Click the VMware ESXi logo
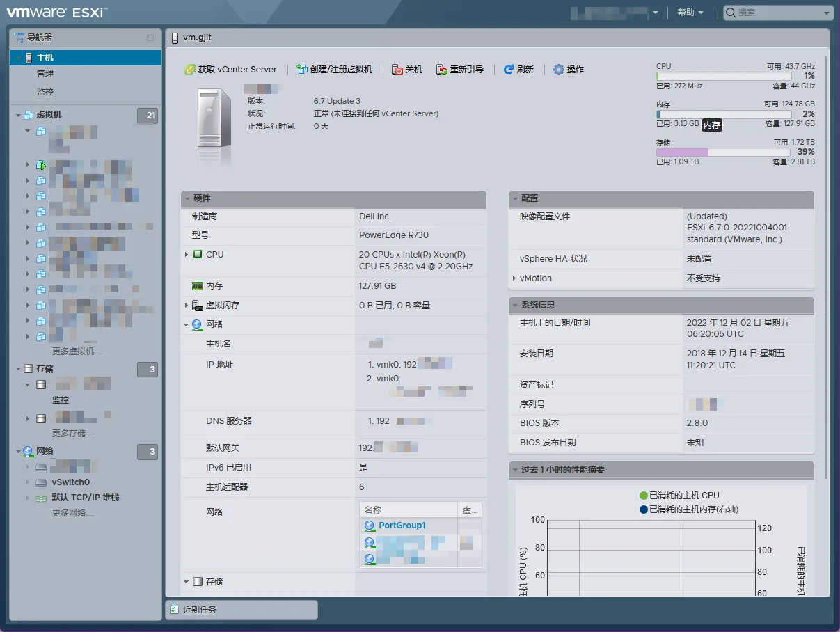Image resolution: width=840 pixels, height=632 pixels. tap(57, 13)
